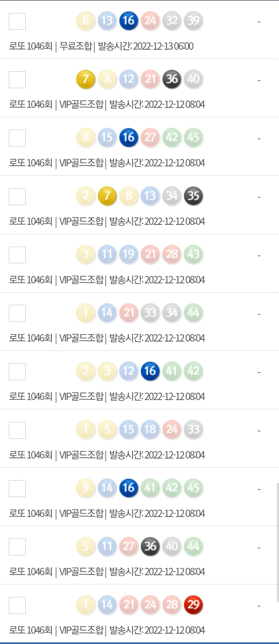Image resolution: width=279 pixels, height=644 pixels.
Task: Check the box for combination 2 7 8 13 34 35
Action: tap(17, 197)
